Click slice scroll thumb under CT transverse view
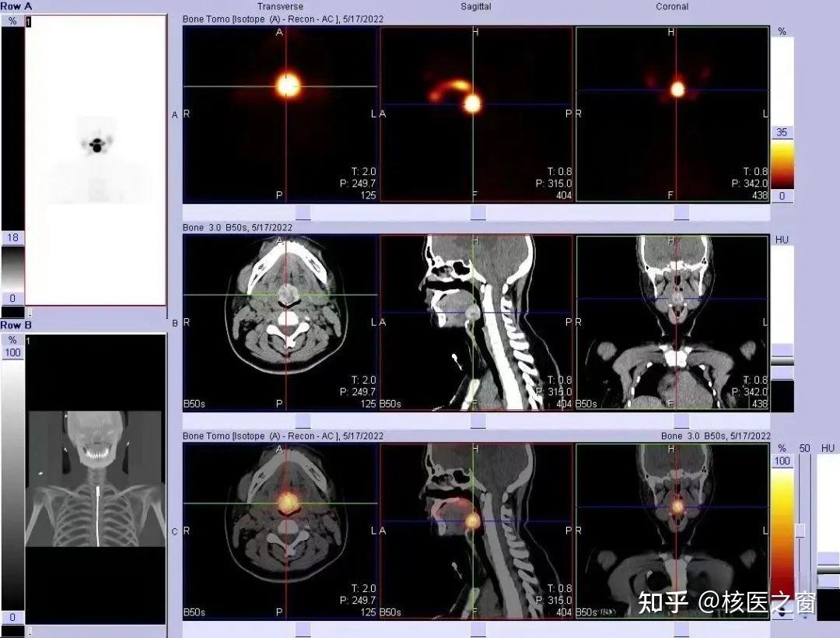The image size is (840, 638). tap(303, 421)
